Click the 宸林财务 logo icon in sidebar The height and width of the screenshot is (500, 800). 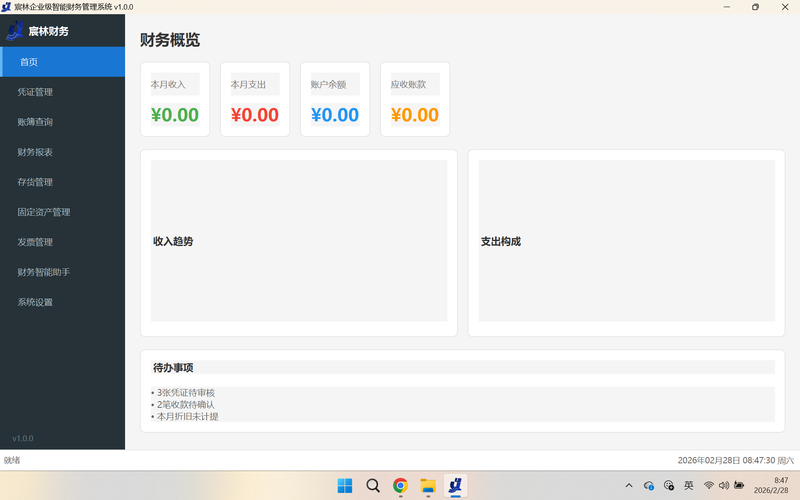click(x=14, y=31)
